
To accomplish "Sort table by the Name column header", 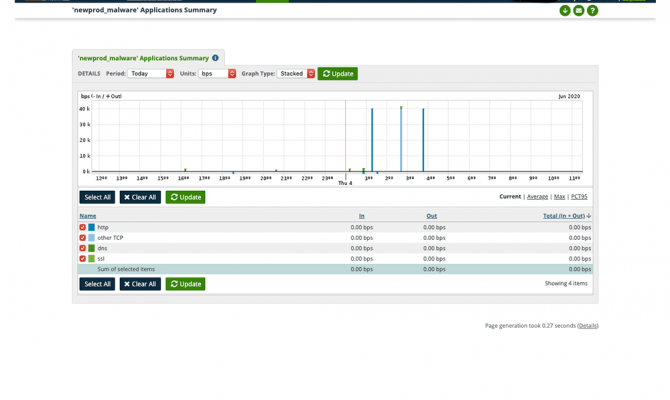I will (88, 216).
